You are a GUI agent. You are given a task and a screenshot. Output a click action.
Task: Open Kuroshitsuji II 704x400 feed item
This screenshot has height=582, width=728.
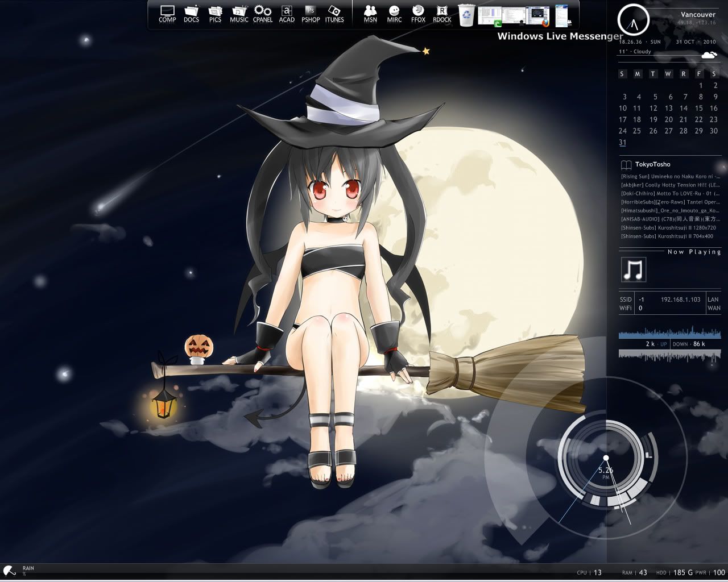point(667,236)
